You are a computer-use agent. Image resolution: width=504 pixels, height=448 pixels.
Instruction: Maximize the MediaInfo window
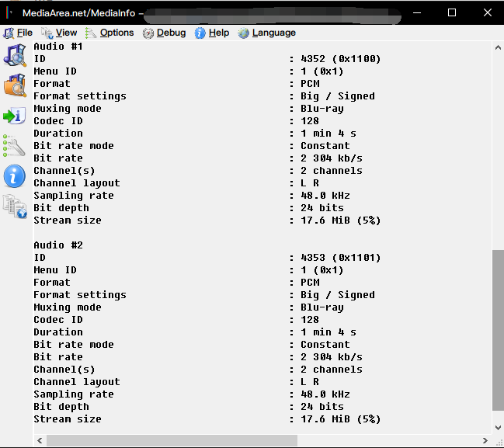(x=452, y=12)
